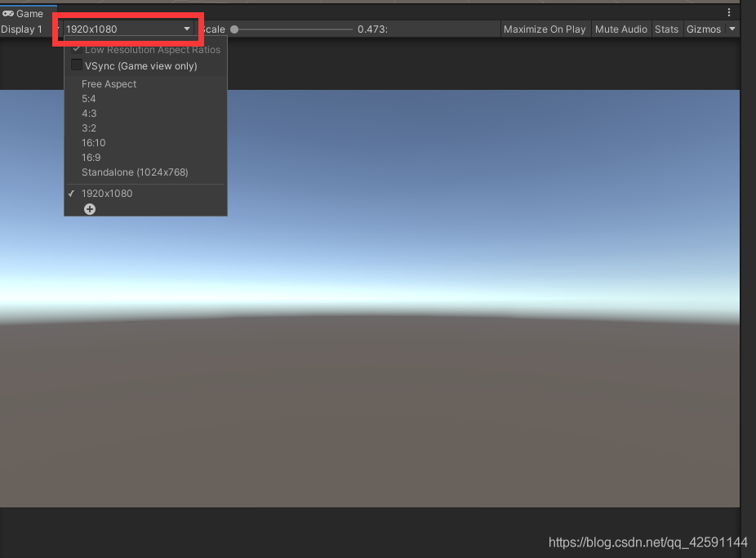Show the Stats overlay
756x558 pixels.
pyautogui.click(x=666, y=29)
